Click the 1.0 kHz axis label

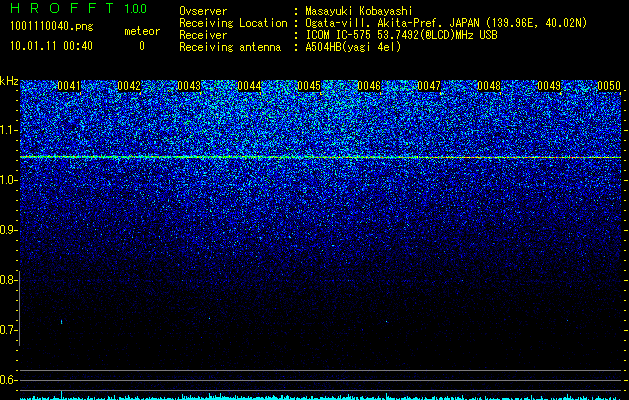pos(7,180)
